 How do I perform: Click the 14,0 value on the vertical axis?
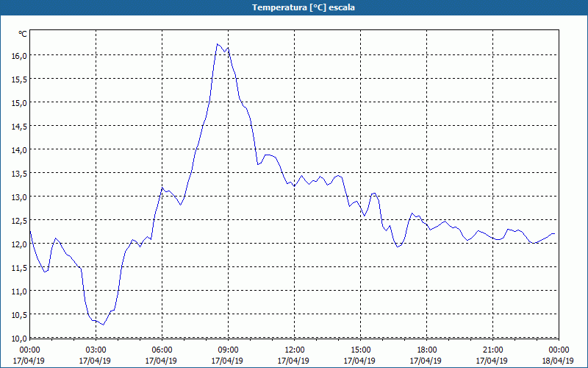[x=20, y=150]
